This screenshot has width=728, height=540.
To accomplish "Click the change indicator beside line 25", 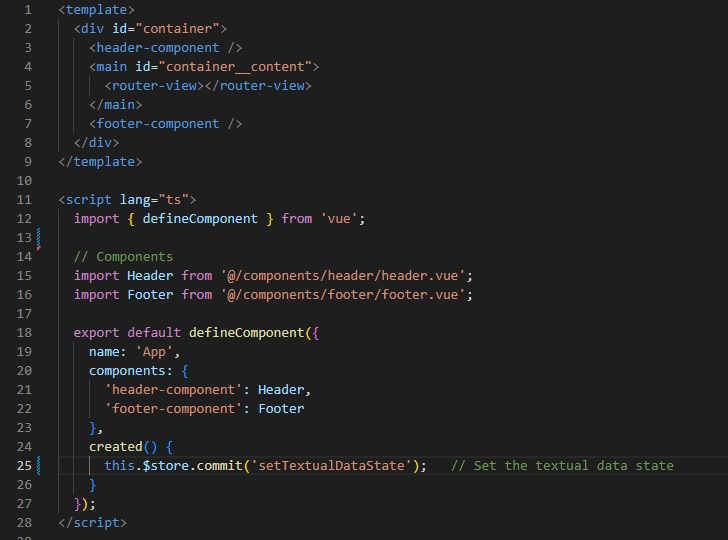I will (x=39, y=466).
